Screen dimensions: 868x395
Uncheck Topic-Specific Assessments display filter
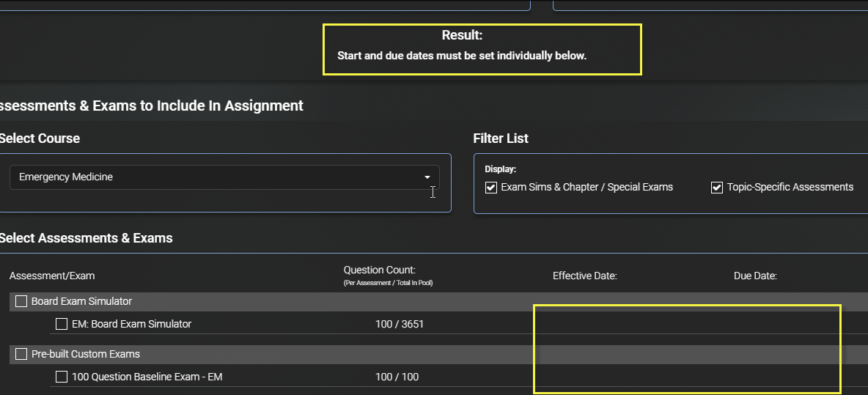click(717, 188)
